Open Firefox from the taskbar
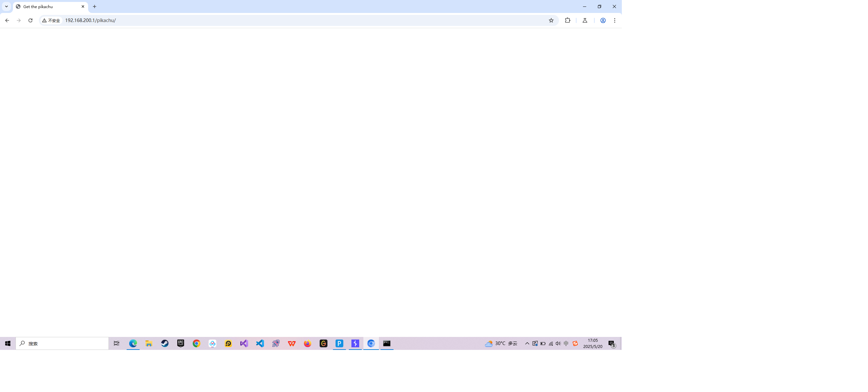The height and width of the screenshot is (392, 868). click(x=307, y=343)
